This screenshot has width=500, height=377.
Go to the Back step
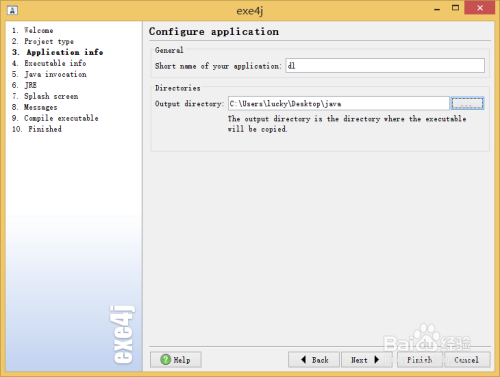click(314, 360)
